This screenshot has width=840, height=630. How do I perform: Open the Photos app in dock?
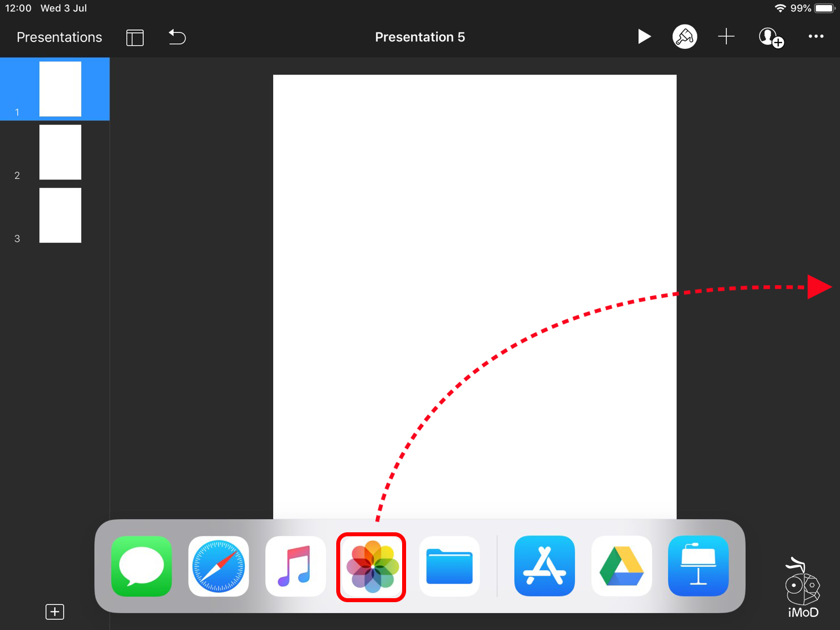(371, 567)
